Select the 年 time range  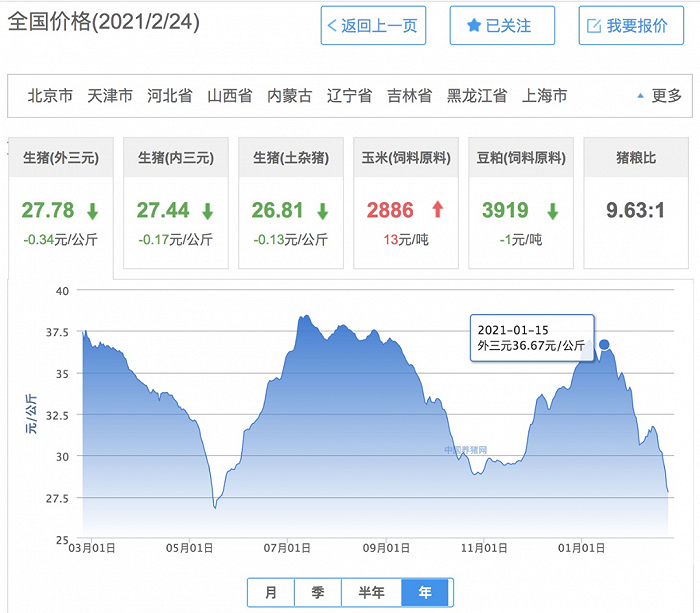[425, 592]
